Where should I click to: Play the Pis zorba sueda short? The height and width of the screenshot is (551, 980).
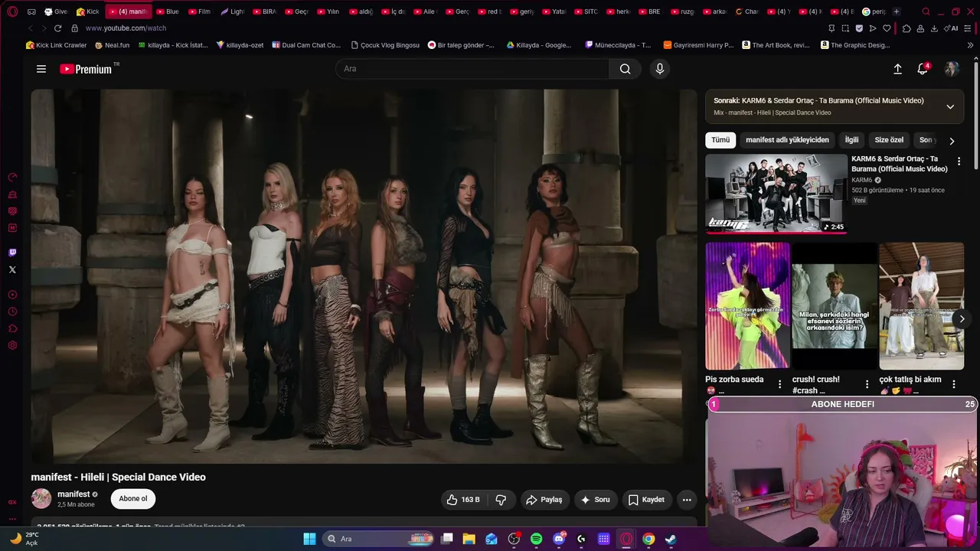click(747, 306)
